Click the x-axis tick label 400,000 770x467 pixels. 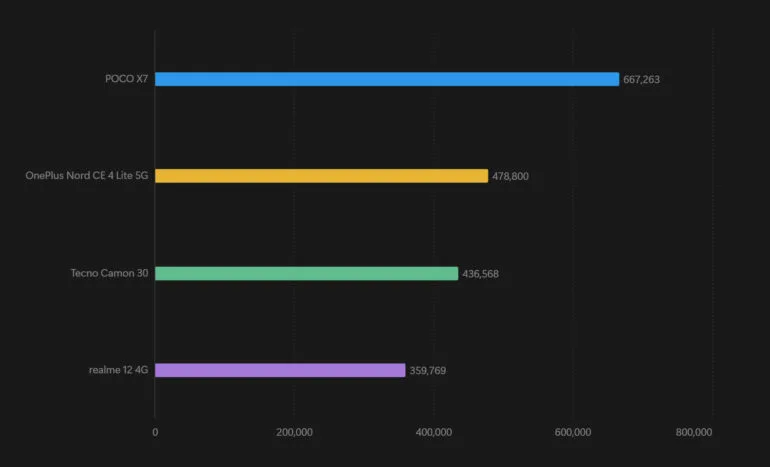coord(434,433)
